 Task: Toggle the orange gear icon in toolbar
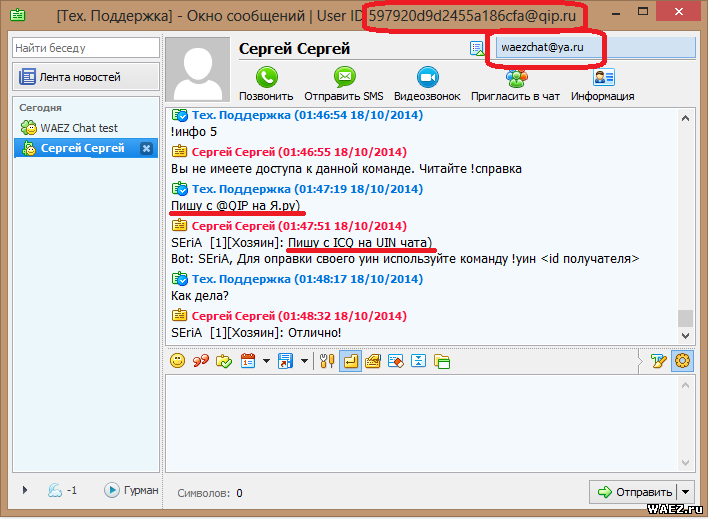[x=682, y=361]
